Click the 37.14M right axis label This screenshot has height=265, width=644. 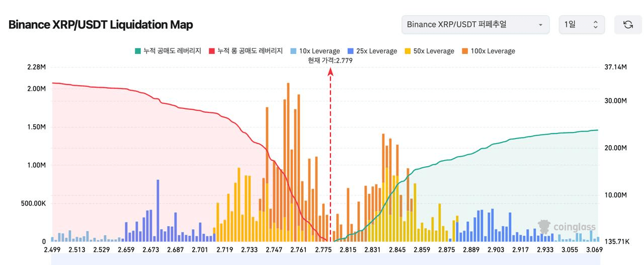tap(615, 67)
